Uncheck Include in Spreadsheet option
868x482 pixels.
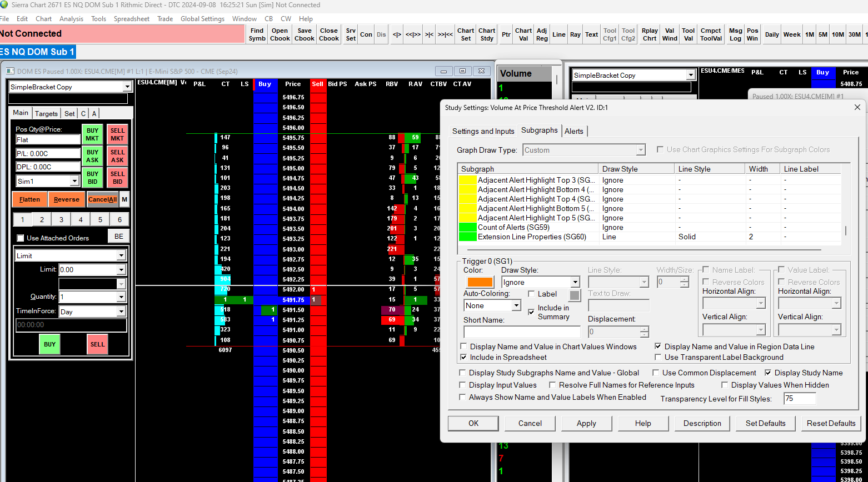(463, 358)
